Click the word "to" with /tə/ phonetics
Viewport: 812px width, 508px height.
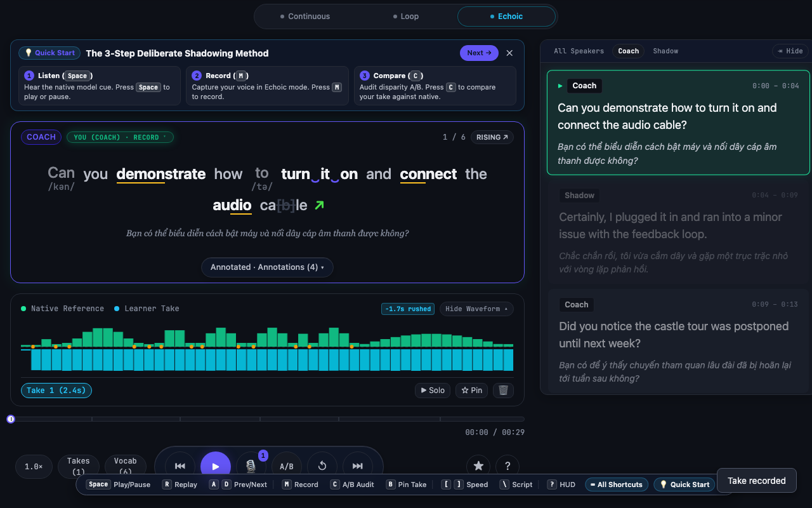[262, 178]
